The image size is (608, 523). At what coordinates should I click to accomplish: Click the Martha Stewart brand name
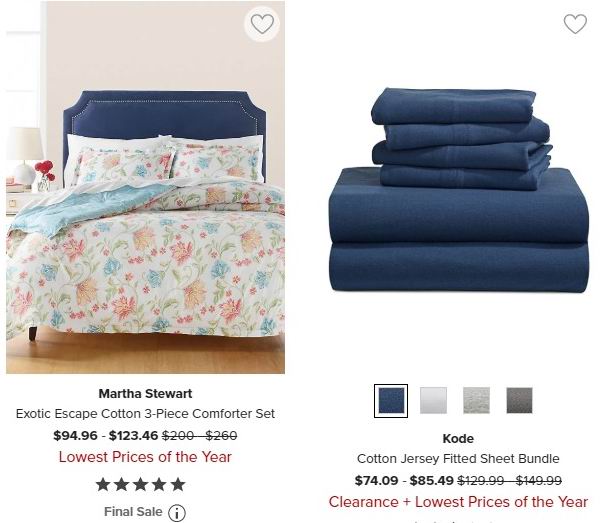pos(145,394)
